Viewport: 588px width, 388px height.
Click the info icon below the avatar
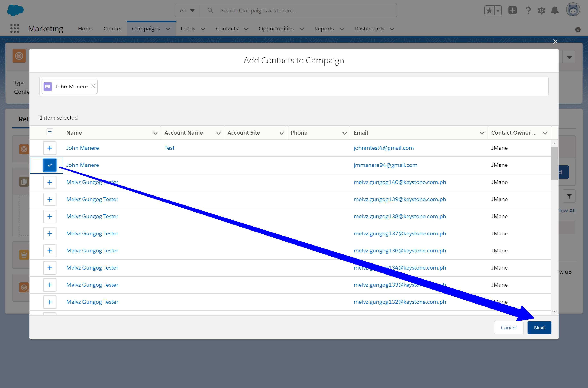pos(578,29)
